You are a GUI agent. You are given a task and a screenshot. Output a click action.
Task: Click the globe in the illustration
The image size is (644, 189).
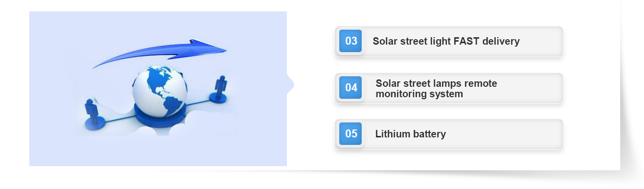coord(160,93)
